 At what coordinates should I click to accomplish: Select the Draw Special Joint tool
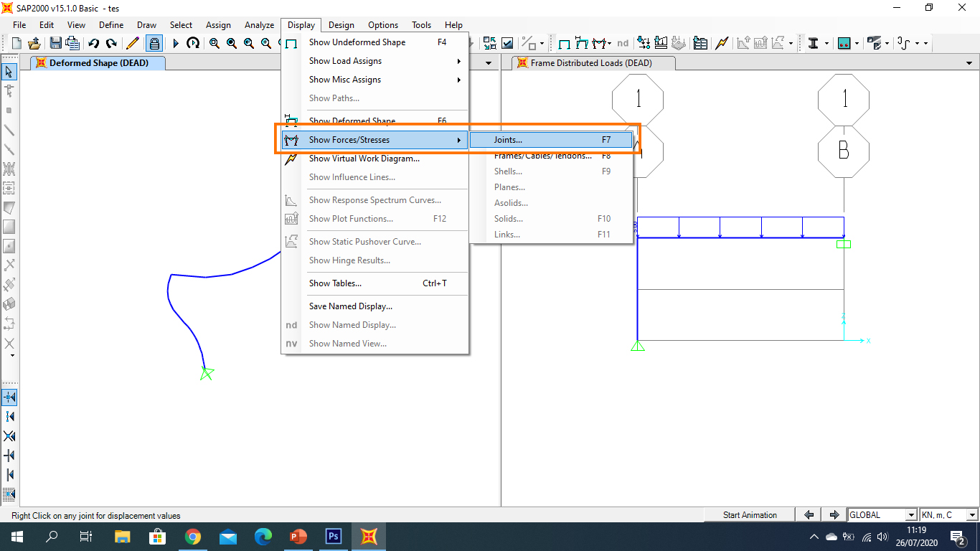click(9, 110)
